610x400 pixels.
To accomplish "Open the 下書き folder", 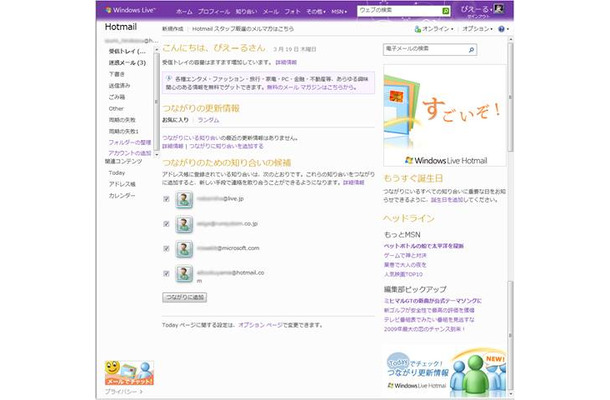I will click(x=117, y=74).
